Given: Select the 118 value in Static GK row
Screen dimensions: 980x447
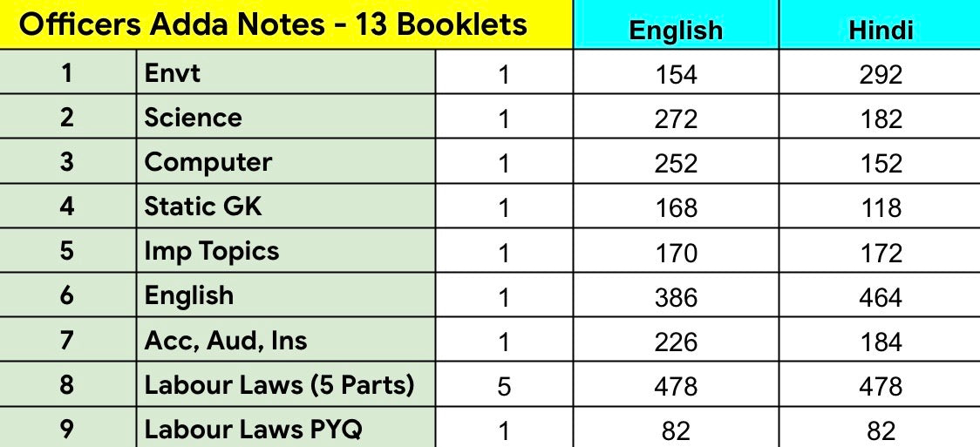Looking at the screenshot, I should point(880,207).
